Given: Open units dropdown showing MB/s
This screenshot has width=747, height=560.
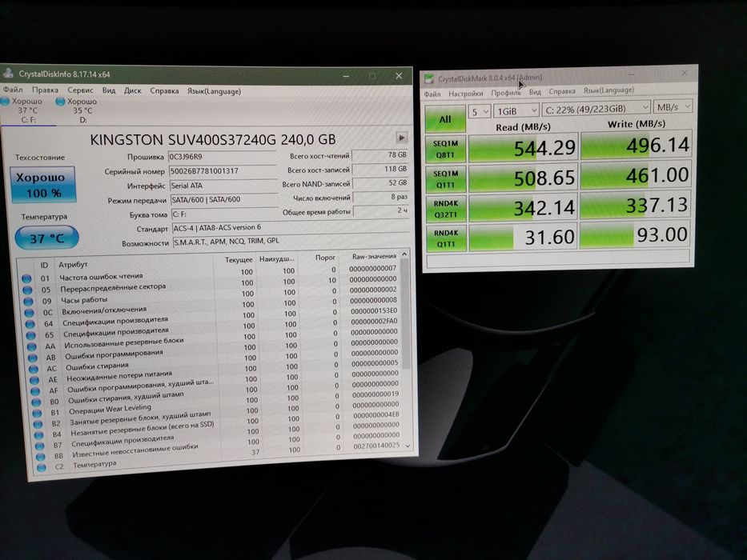Looking at the screenshot, I should click(673, 106).
